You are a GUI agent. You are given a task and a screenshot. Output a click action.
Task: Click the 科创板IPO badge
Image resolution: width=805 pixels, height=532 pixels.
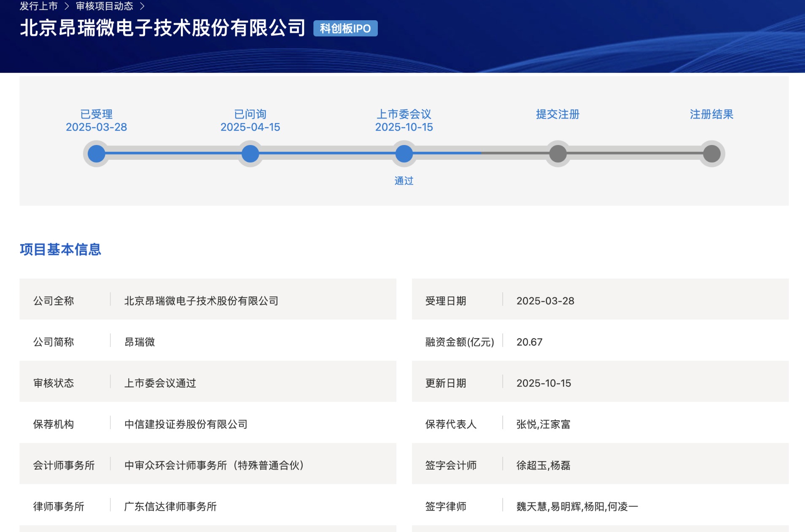click(345, 28)
